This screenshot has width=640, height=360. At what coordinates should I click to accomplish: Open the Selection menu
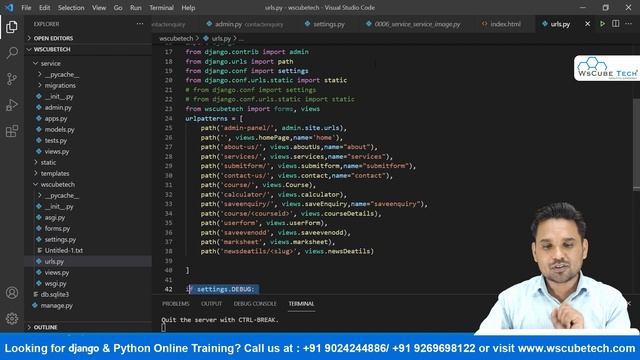click(71, 8)
